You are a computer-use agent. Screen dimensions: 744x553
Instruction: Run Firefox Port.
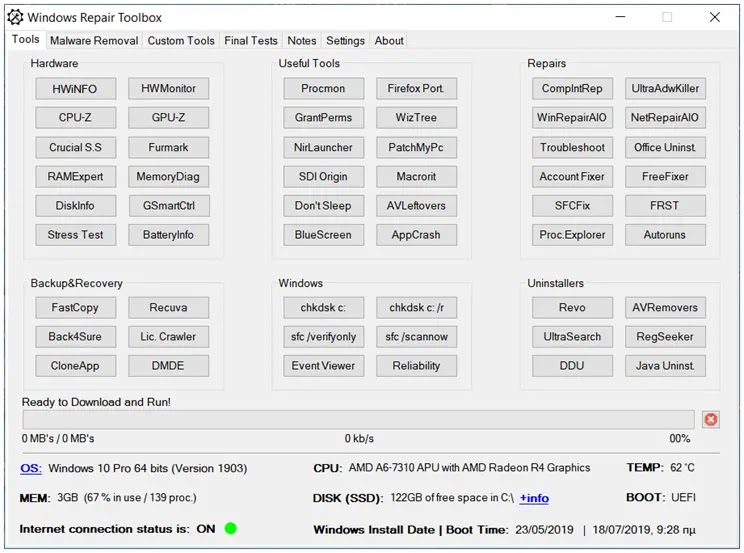(417, 89)
